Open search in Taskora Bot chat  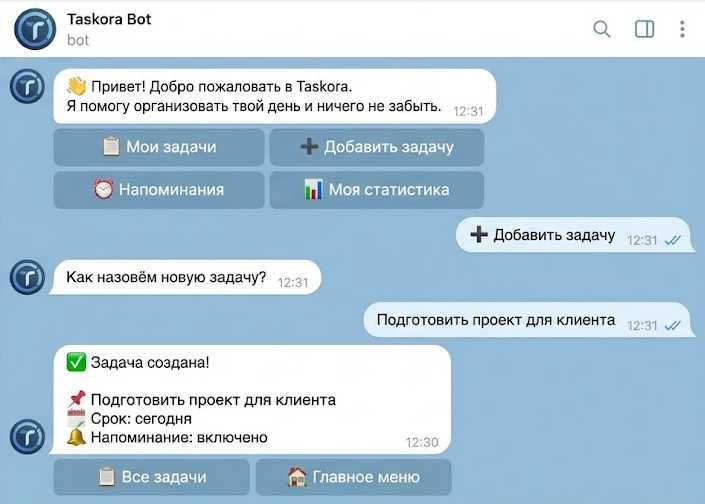[601, 29]
